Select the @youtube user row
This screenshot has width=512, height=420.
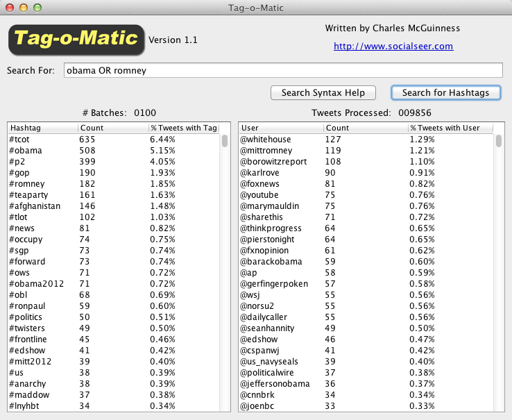(x=366, y=195)
